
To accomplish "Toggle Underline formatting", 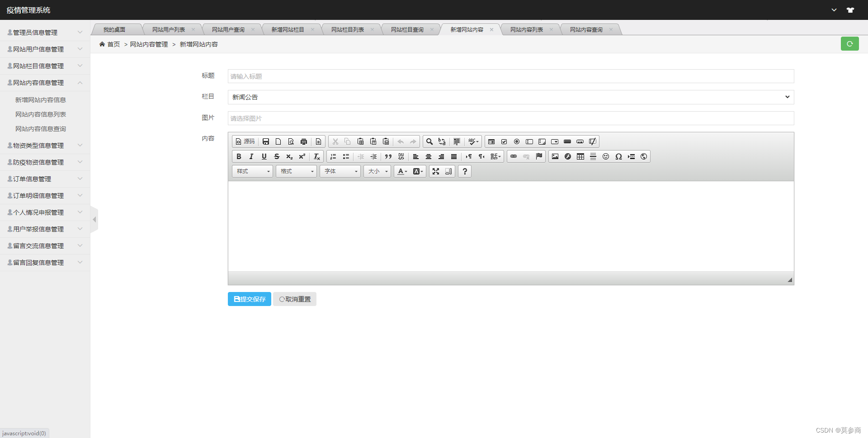I will click(264, 156).
